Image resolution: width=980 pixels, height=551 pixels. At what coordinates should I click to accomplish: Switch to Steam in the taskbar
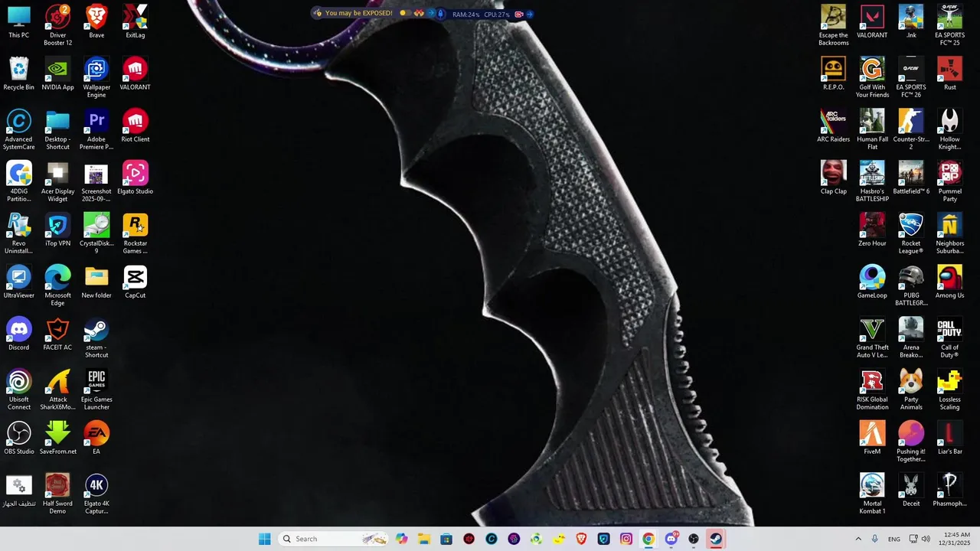pyautogui.click(x=716, y=539)
